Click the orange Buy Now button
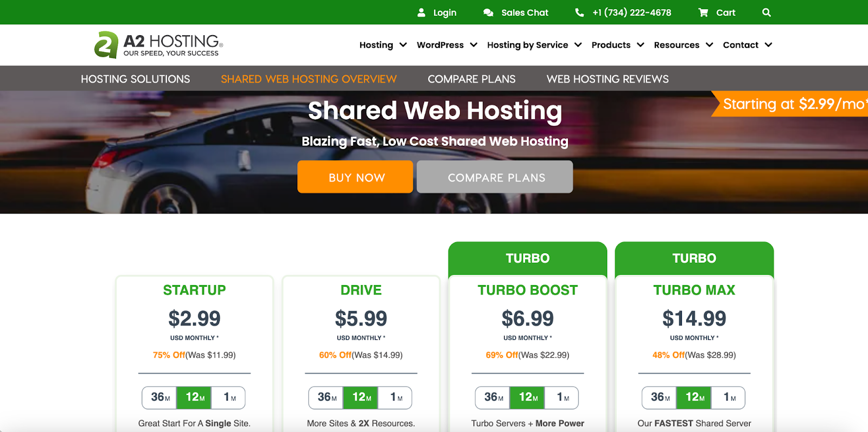This screenshot has height=432, width=868. 355,177
